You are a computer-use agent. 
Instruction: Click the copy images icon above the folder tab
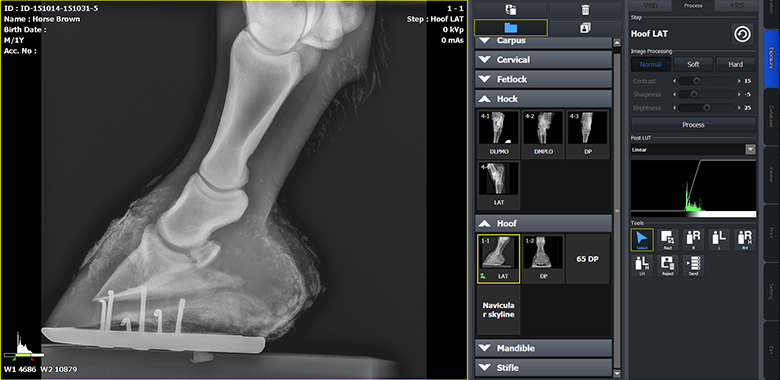(511, 9)
